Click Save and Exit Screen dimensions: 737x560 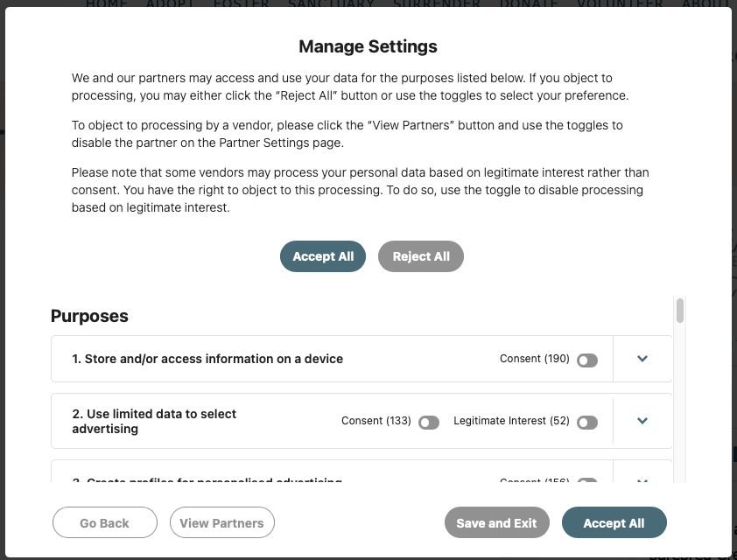coord(496,523)
